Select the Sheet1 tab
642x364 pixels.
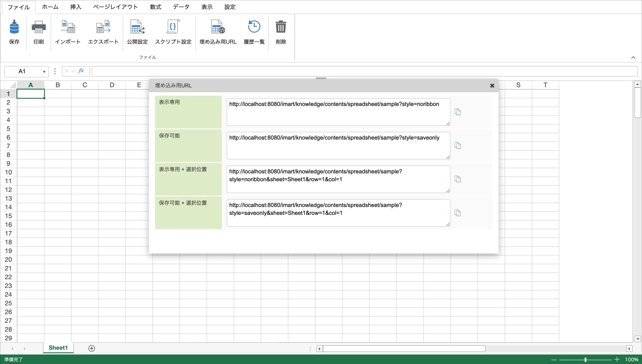click(58, 348)
